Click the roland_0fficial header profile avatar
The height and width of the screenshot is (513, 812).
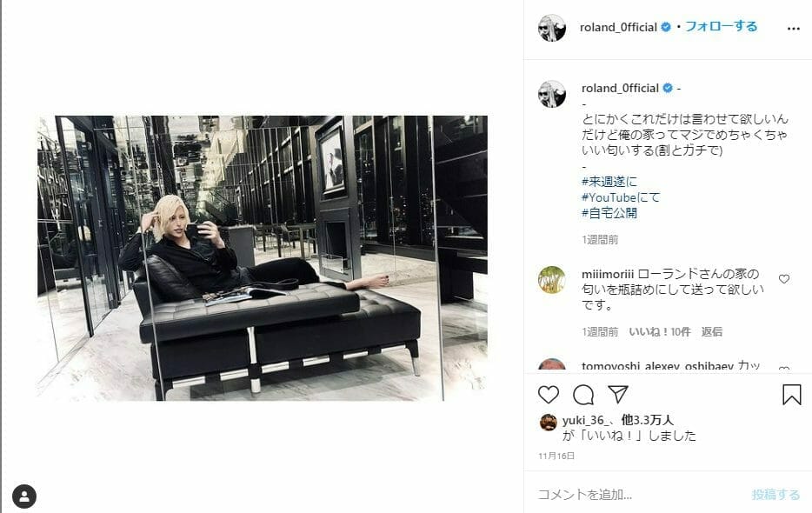click(552, 28)
